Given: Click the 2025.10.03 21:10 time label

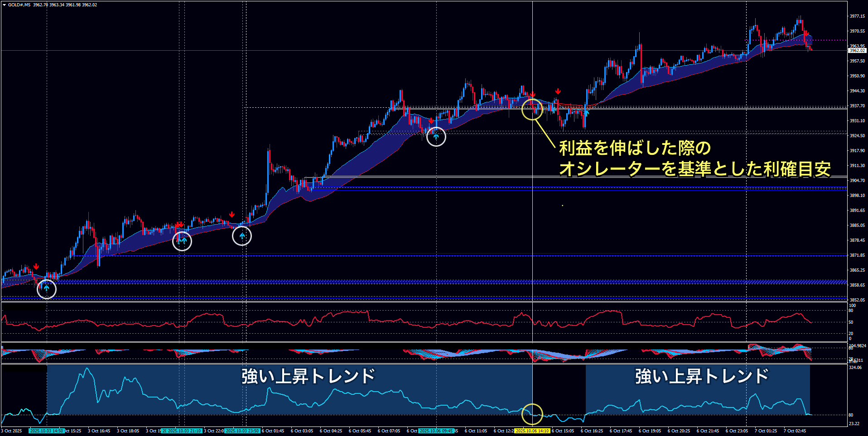Looking at the screenshot, I should tap(184, 431).
